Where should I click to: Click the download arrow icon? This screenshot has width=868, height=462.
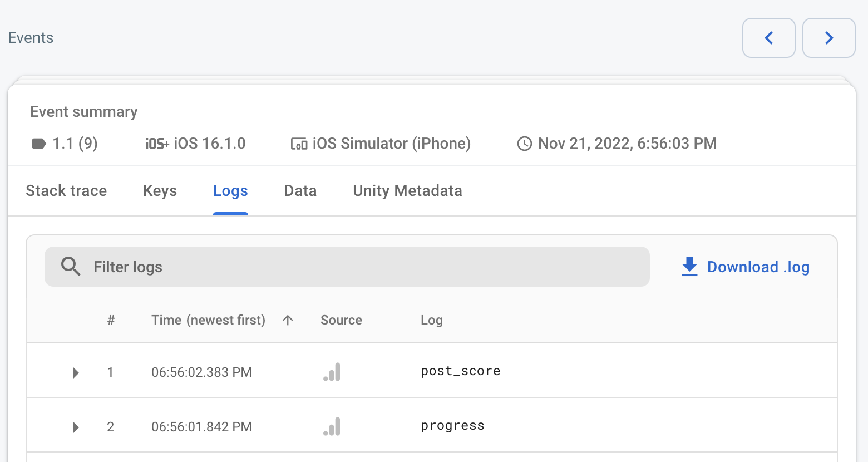point(689,267)
